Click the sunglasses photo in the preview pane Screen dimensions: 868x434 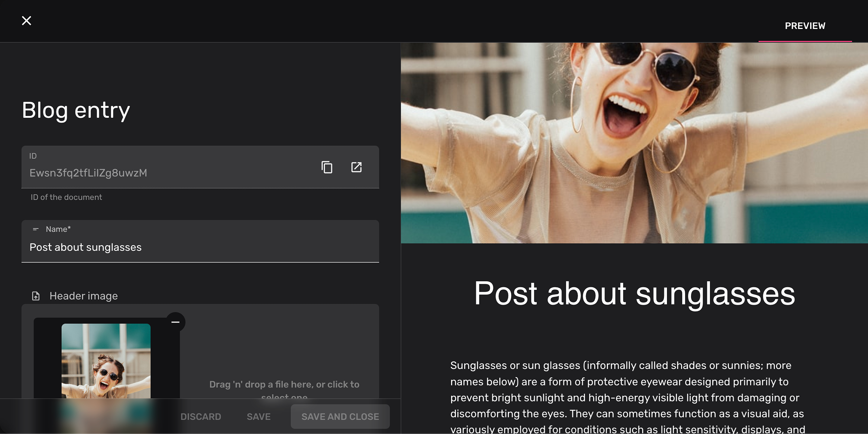pyautogui.click(x=632, y=141)
